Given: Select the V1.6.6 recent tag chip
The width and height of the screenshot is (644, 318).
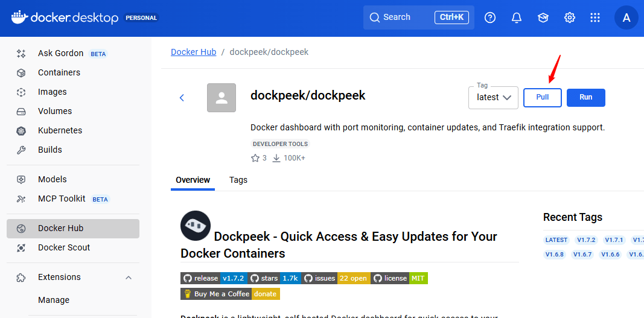Looking at the screenshot, I should 610,254.
